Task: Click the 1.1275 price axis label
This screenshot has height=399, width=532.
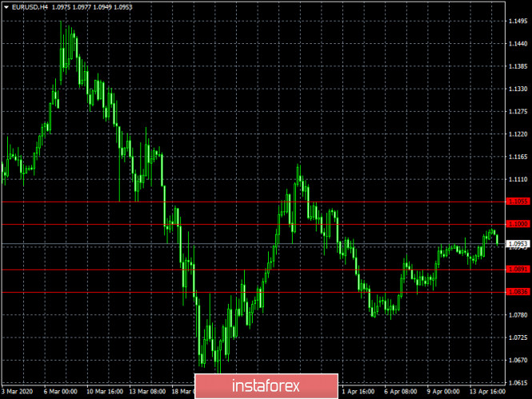Action: pyautogui.click(x=518, y=111)
